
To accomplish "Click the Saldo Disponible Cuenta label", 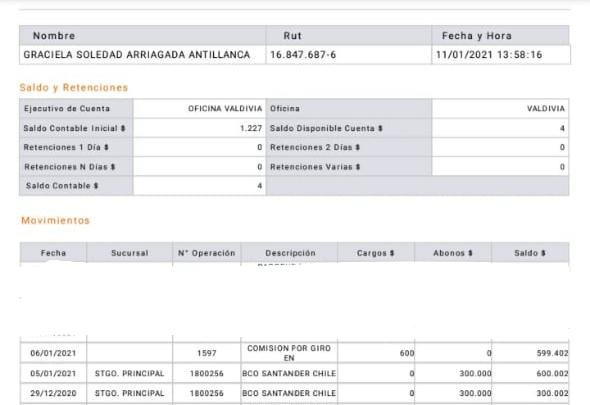I will click(326, 128).
